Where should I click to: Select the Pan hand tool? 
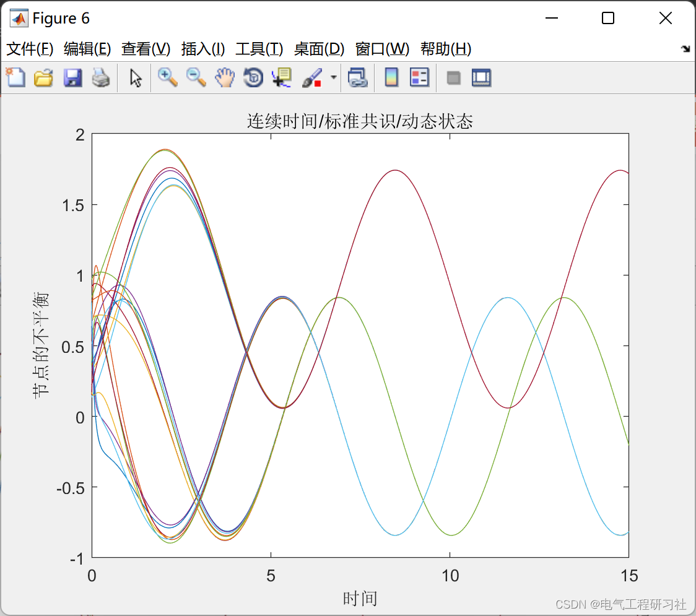[225, 77]
